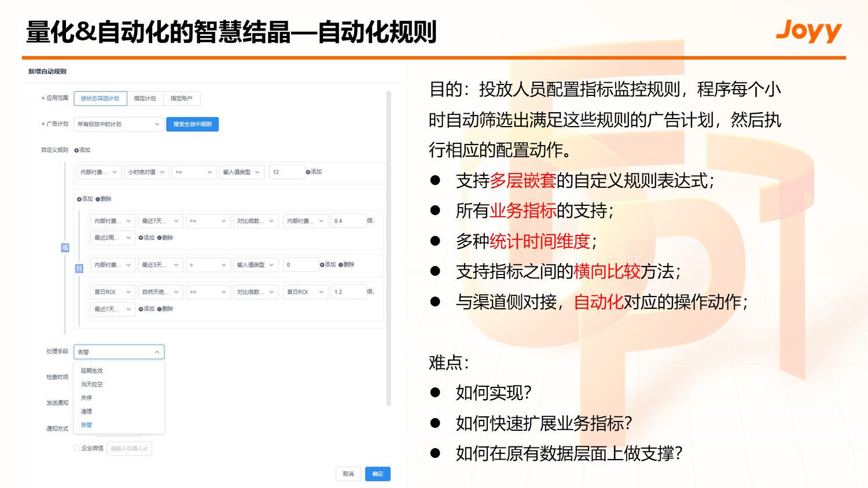The width and height of the screenshot is (868, 488).
Task: Click 删除 icon in the 首日ROI rule
Action: point(159,309)
